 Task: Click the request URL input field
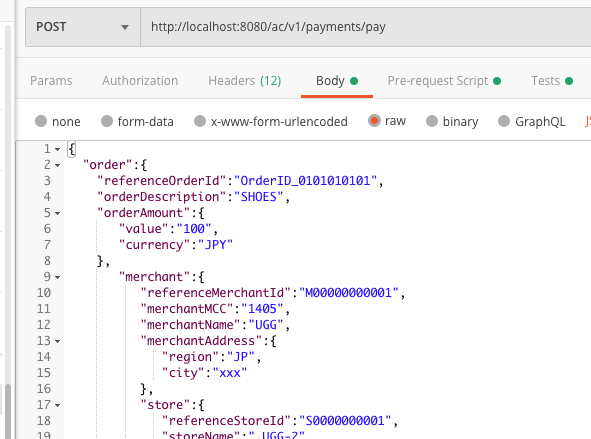point(366,27)
